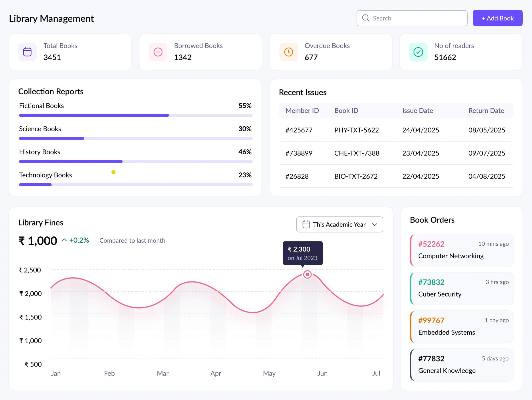Click the Overdue Books clock icon
The width and height of the screenshot is (532, 400).
click(288, 52)
